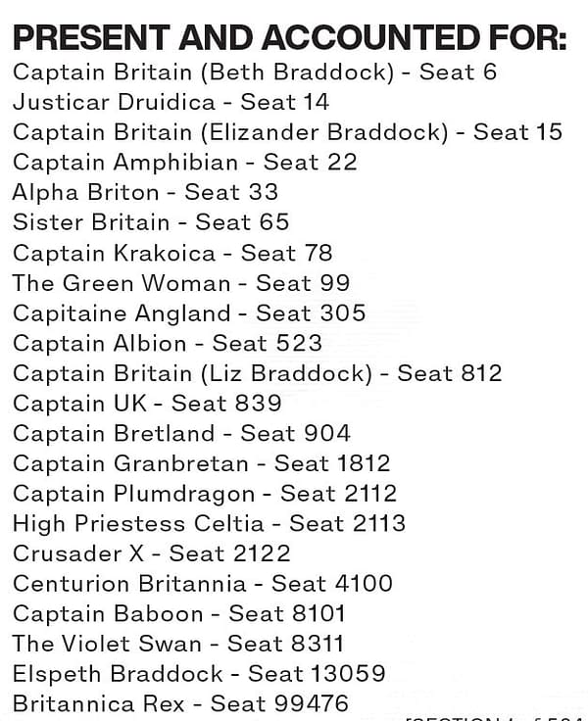Select the Crusader X Seat 2122 line
Image resolution: width=588 pixels, height=721 pixels.
[x=151, y=553]
